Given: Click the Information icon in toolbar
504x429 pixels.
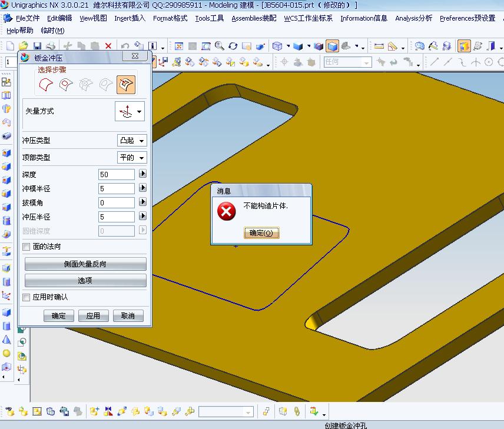Looking at the screenshot, I should (x=152, y=46).
